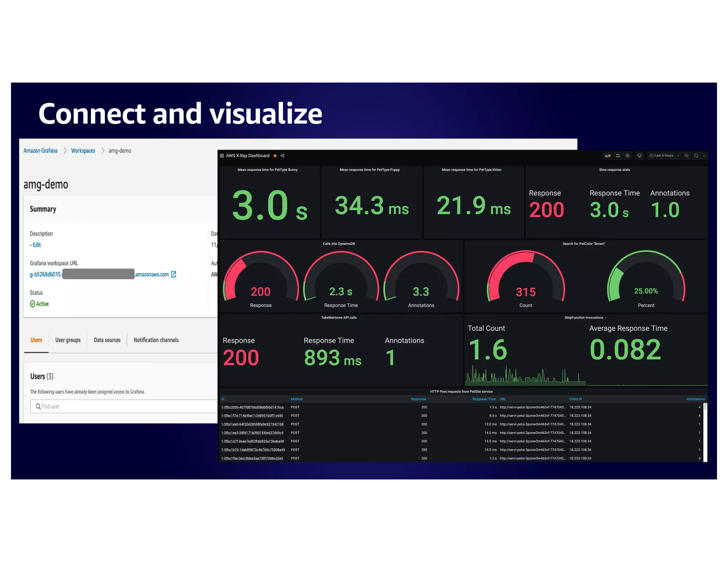728x562 pixels.
Task: Cycle view mode with the monitor icon
Action: 639,156
